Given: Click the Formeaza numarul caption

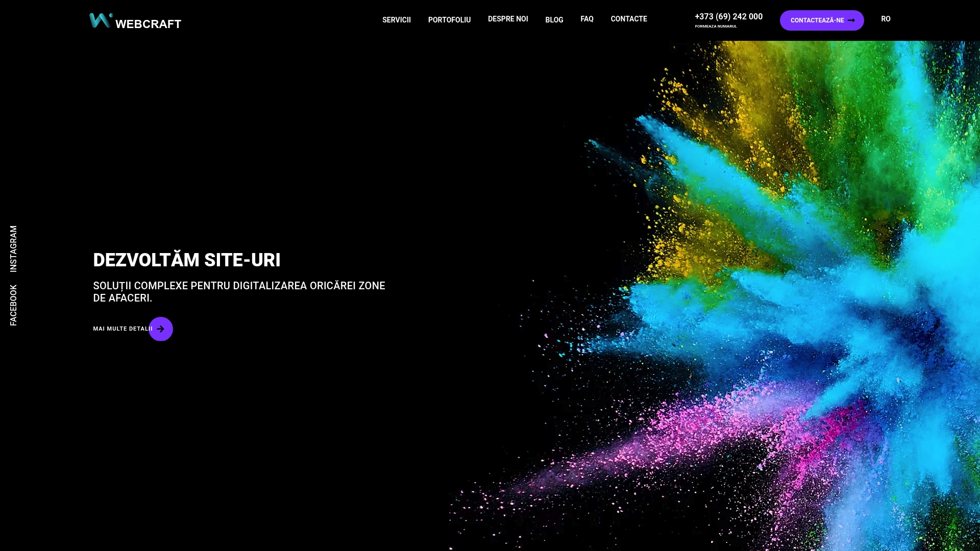Looking at the screenshot, I should pos(716,26).
